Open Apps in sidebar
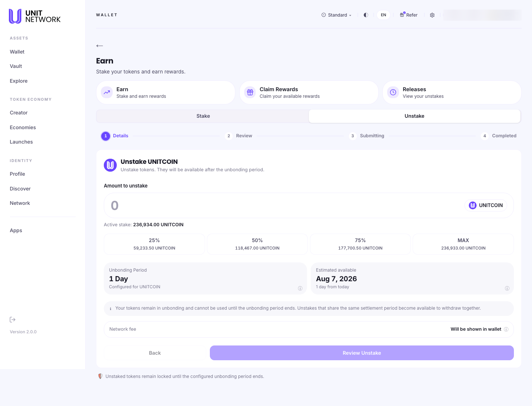This screenshot has width=532, height=406. click(16, 230)
